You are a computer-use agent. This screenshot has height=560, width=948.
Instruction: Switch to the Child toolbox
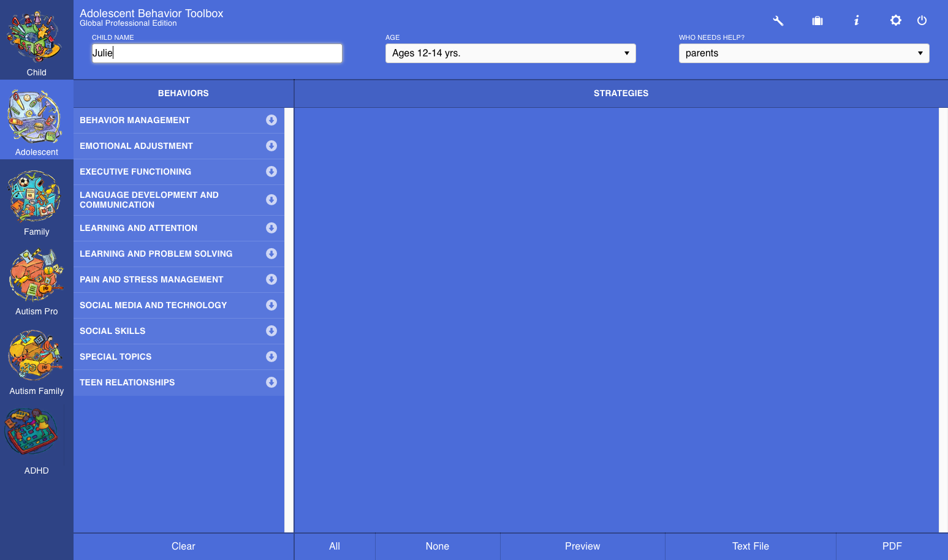click(36, 40)
